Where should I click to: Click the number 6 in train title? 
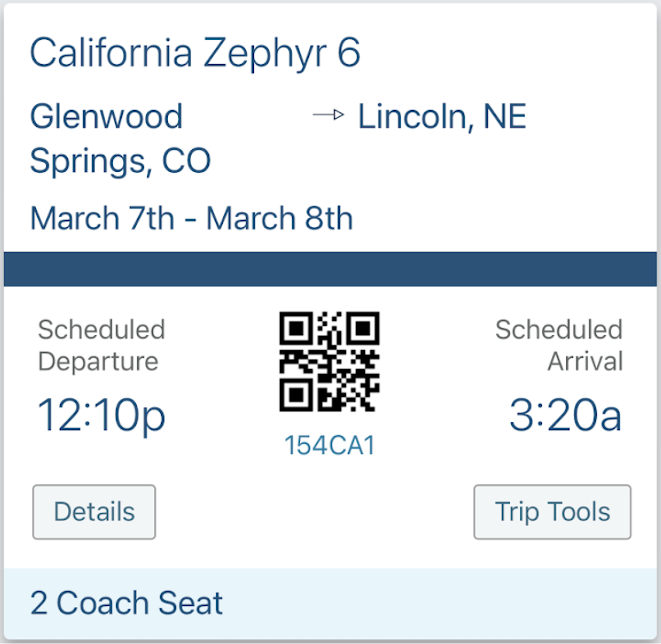(349, 52)
